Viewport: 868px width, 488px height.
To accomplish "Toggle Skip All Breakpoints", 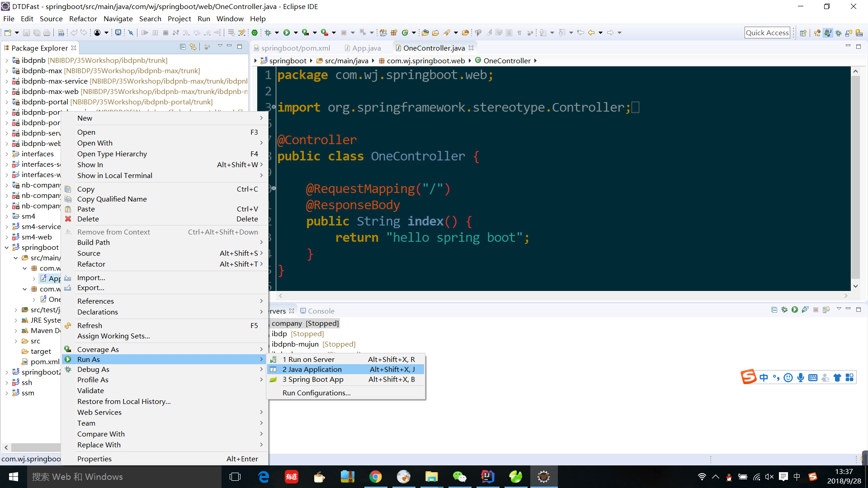I will tap(131, 33).
